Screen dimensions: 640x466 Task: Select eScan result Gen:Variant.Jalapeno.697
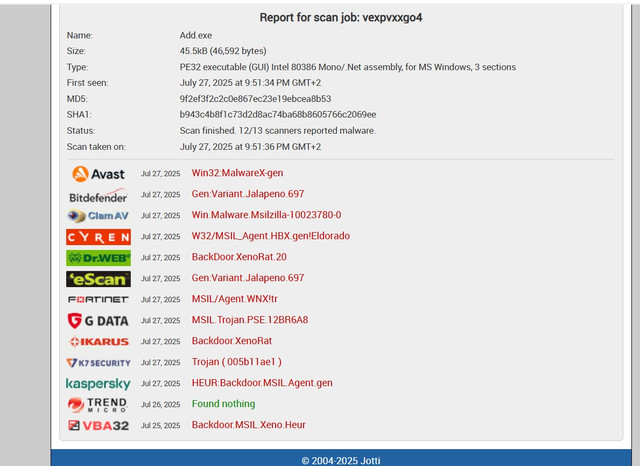click(248, 278)
